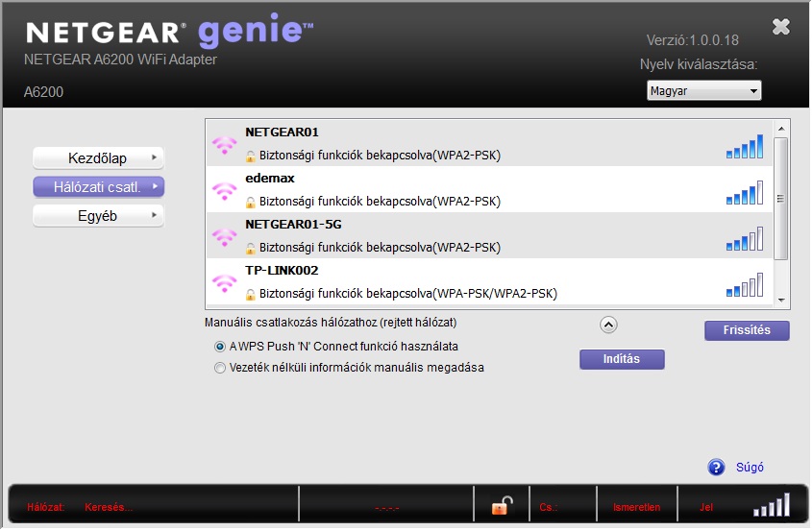Click the scroll up arrow of network list
This screenshot has height=530, width=812.
click(781, 128)
